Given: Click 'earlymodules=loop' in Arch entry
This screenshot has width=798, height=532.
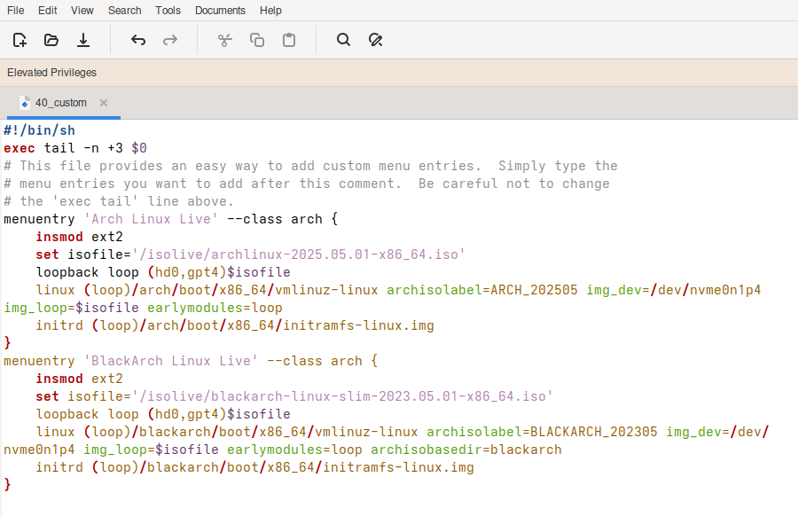Looking at the screenshot, I should pos(215,308).
